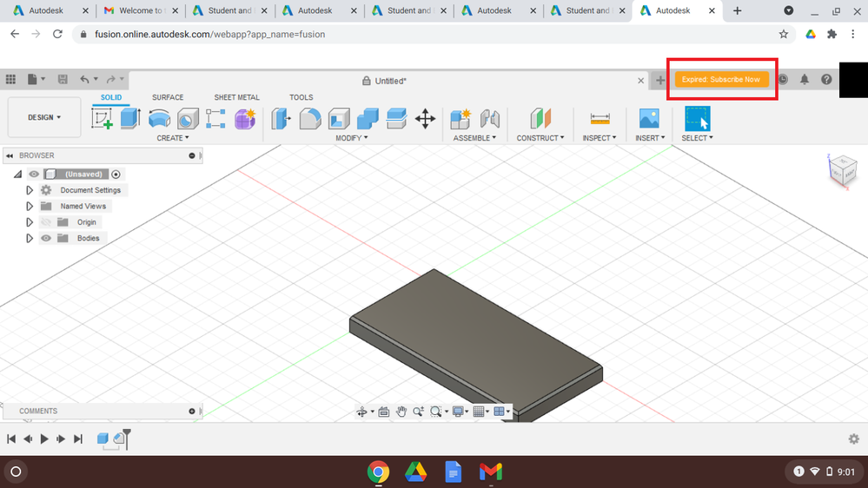The image size is (868, 488).
Task: Click the Save icon
Action: [x=63, y=79]
